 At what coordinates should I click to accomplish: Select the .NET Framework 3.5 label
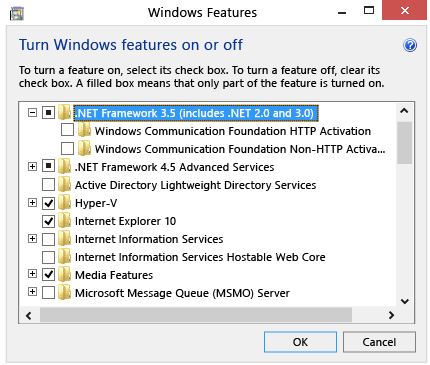click(x=196, y=113)
